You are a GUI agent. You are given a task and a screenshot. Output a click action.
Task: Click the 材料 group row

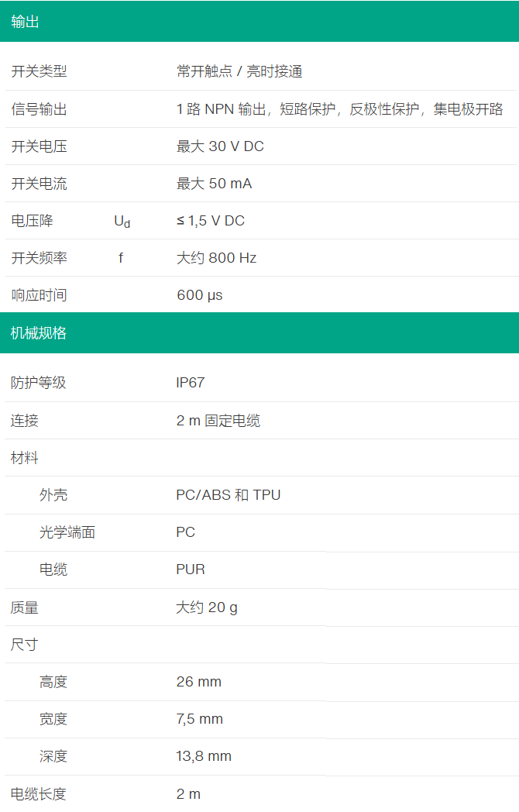(x=25, y=458)
